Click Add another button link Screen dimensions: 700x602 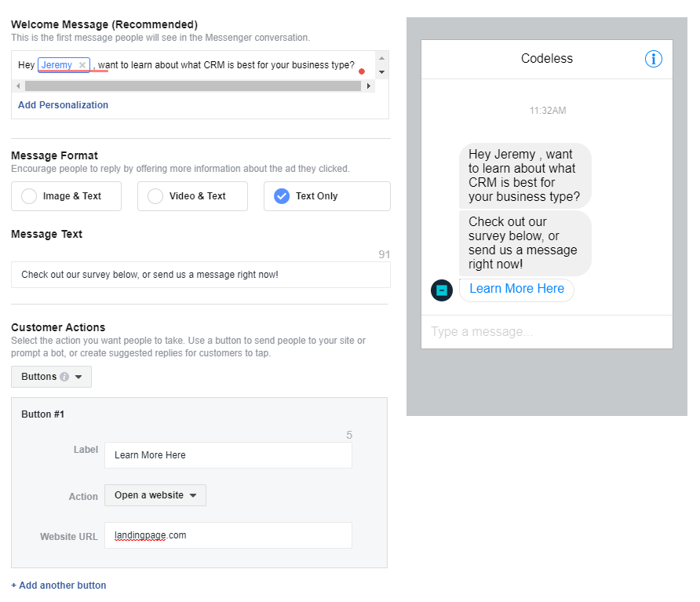click(59, 586)
